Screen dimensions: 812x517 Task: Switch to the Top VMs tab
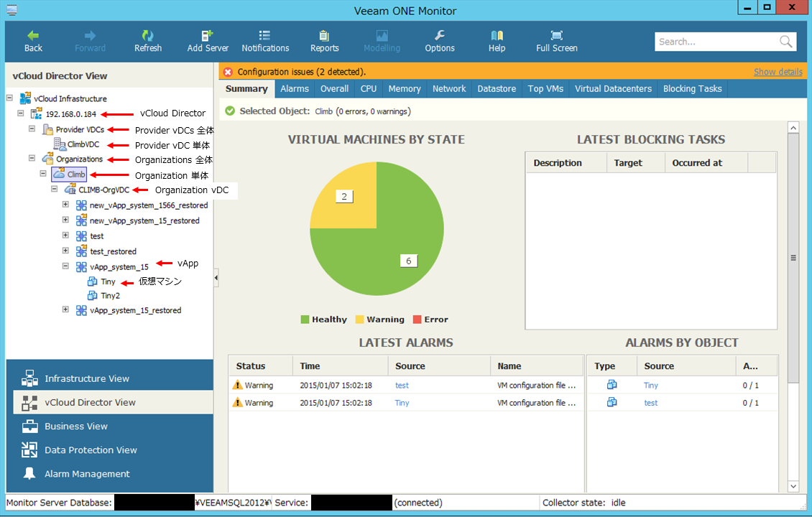(545, 88)
